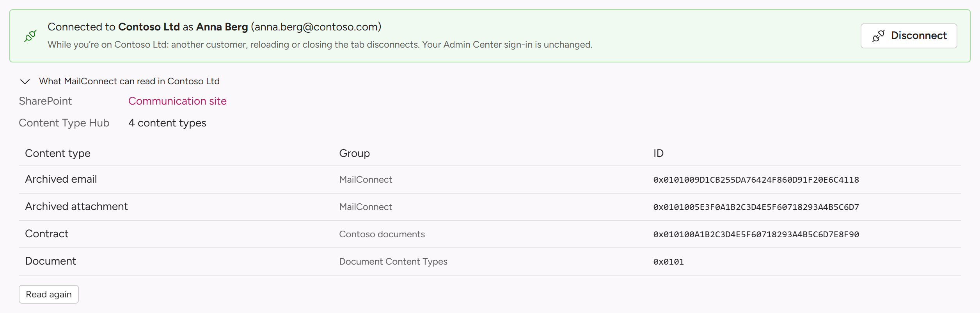
Task: Click the ID 0x0101009D1CB255DA76424F860D91F20E6C4118
Action: tap(756, 180)
